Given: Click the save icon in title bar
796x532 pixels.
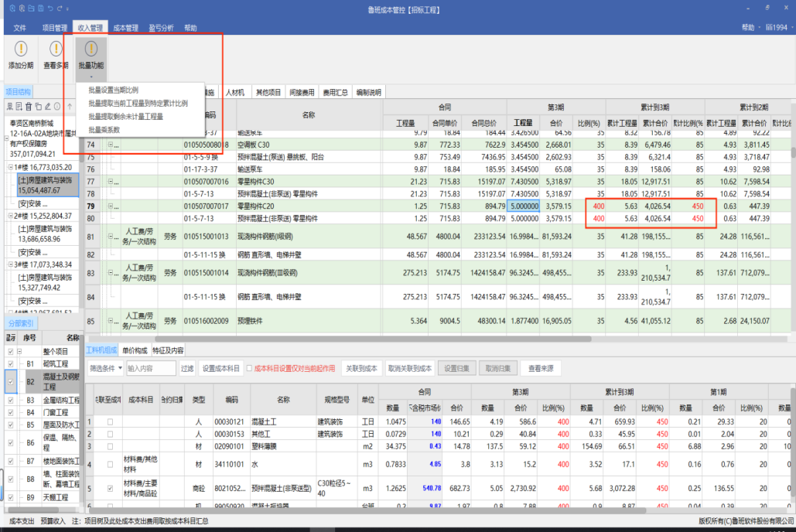Looking at the screenshot, I should tap(40, 9).
